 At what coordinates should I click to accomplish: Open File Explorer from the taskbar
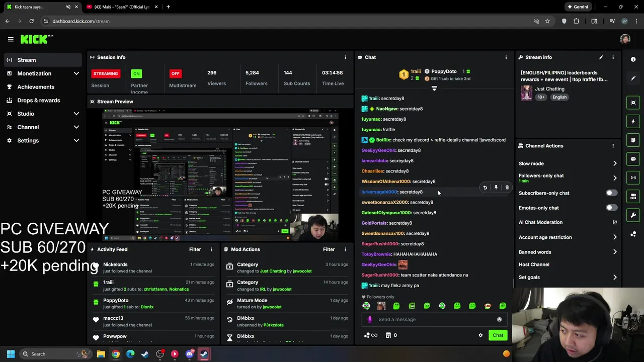101,354
